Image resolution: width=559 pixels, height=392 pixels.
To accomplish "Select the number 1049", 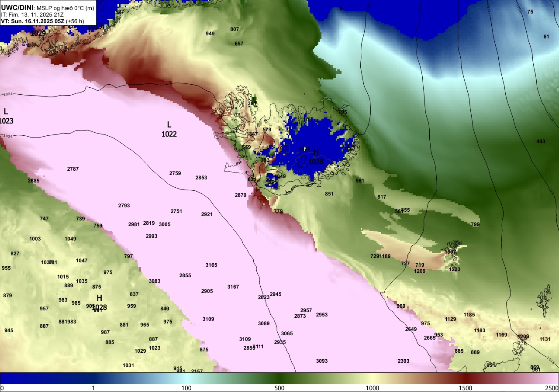I will 70,239.
